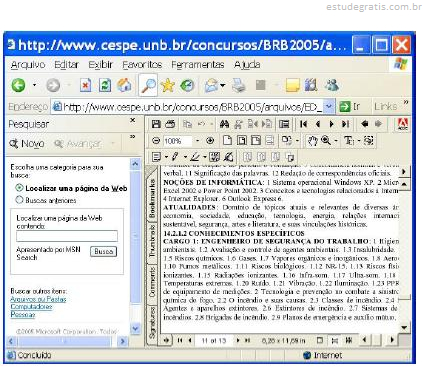This screenshot has width=423, height=368.
Task: Open the 100% zoom level dropdown arrow
Action: pyautogui.click(x=197, y=141)
